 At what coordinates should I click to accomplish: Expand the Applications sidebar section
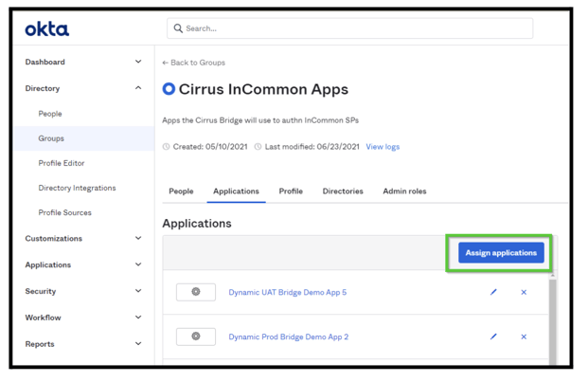[x=138, y=264]
